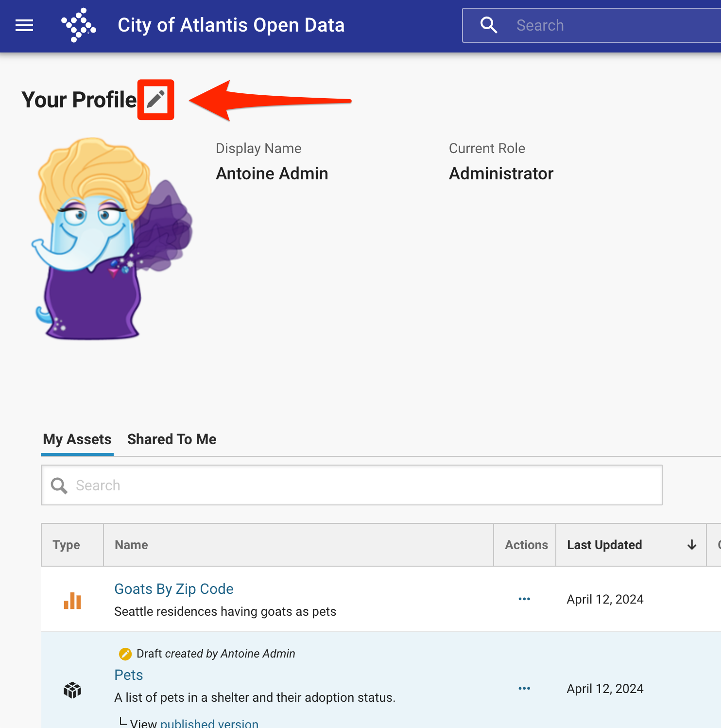
Task: Open the hamburger navigation menu
Action: (x=24, y=25)
